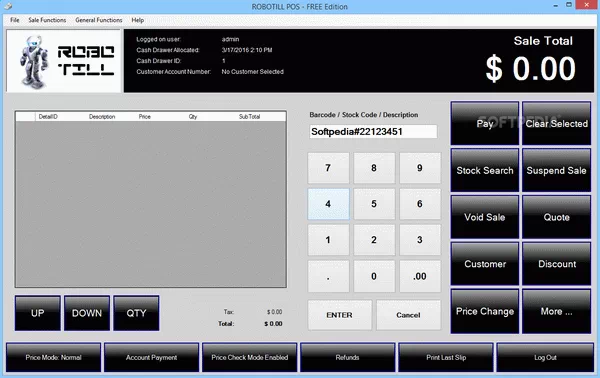
Task: Tap the .00 keypad key
Action: click(420, 276)
